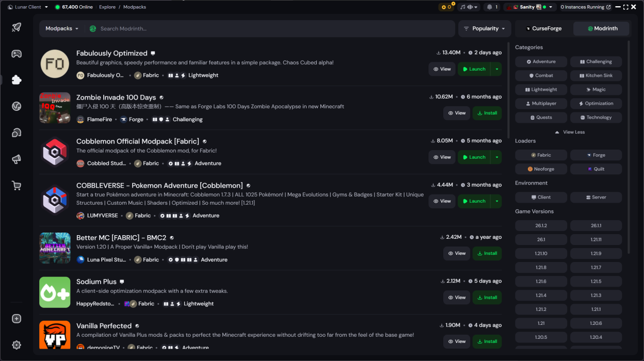
Task: Open the rocket launch page in sidebar
Action: (17, 27)
